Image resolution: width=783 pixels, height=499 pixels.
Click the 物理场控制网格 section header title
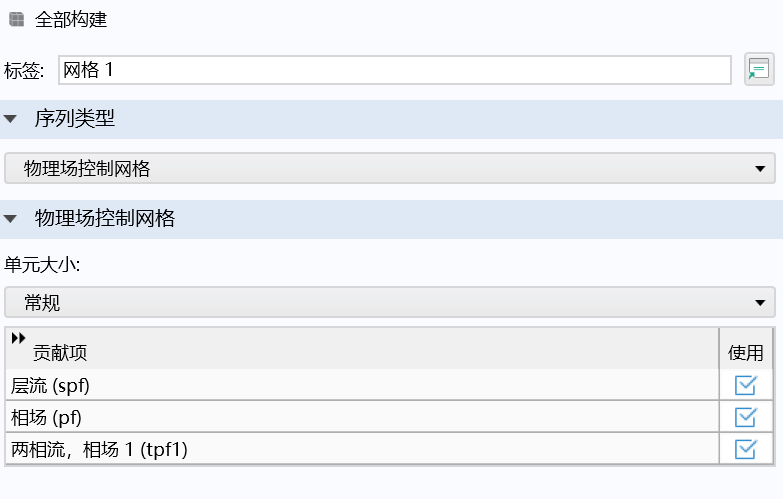point(105,219)
